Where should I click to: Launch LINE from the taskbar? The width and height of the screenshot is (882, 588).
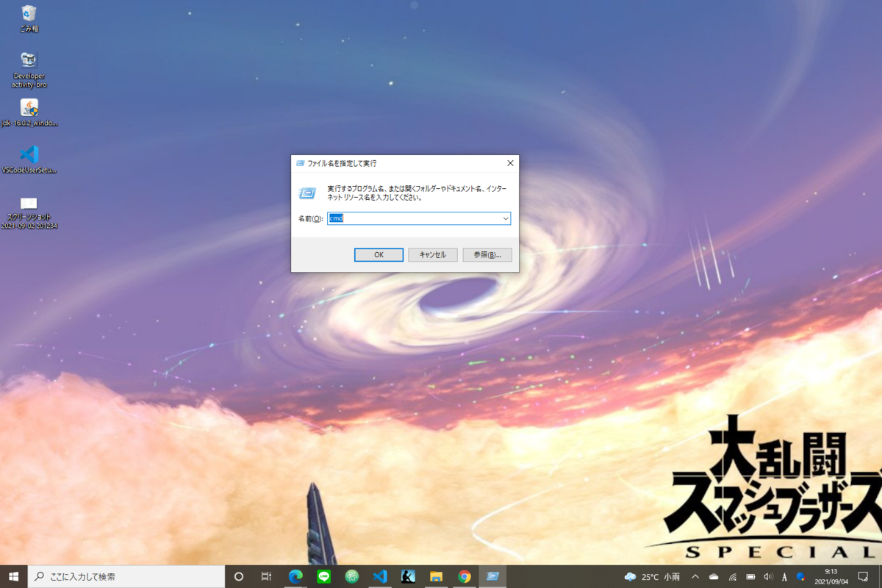pos(324,577)
